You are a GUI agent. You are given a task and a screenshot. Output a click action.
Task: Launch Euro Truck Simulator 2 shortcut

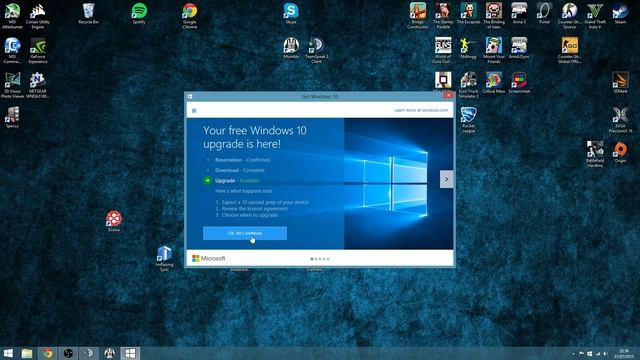click(468, 85)
